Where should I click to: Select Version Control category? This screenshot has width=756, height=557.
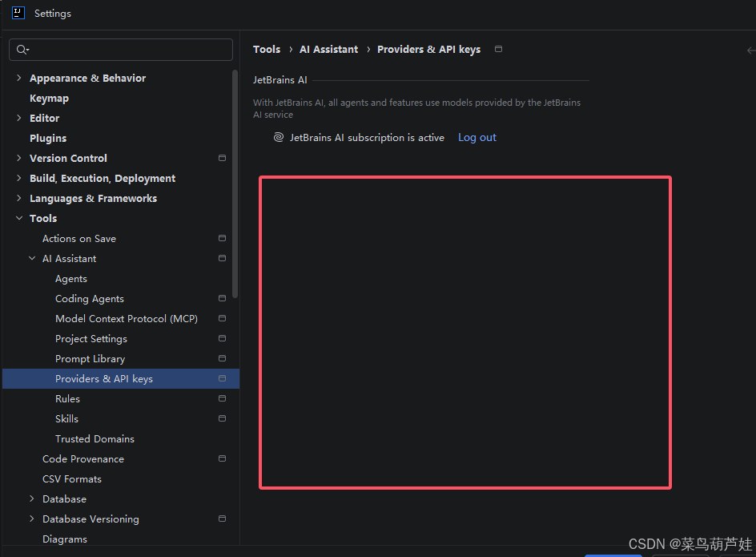tap(68, 159)
